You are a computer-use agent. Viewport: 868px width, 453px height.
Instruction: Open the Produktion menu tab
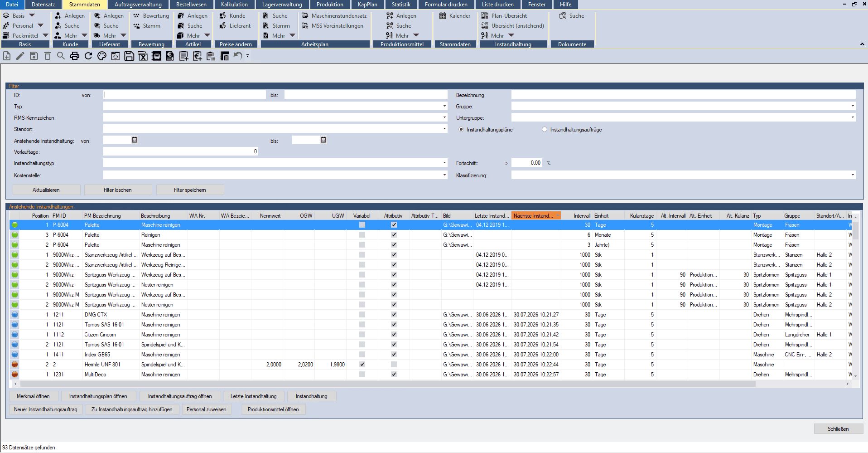[x=330, y=5]
